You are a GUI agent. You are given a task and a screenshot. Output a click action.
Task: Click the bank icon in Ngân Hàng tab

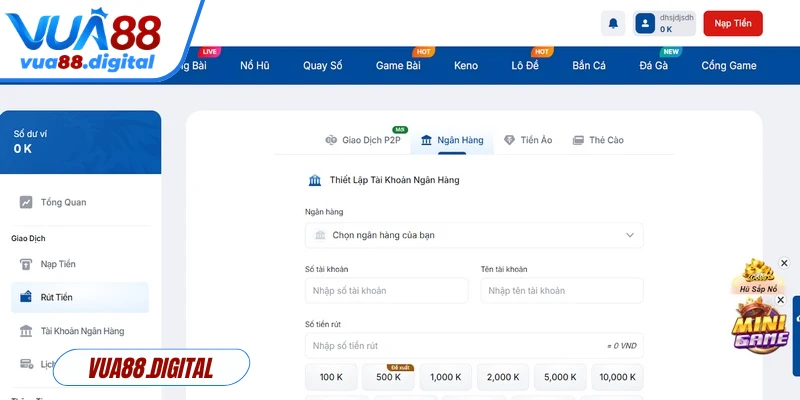tap(426, 140)
